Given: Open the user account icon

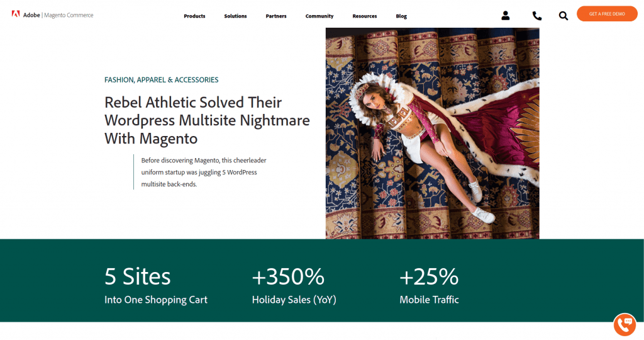Looking at the screenshot, I should (x=506, y=16).
